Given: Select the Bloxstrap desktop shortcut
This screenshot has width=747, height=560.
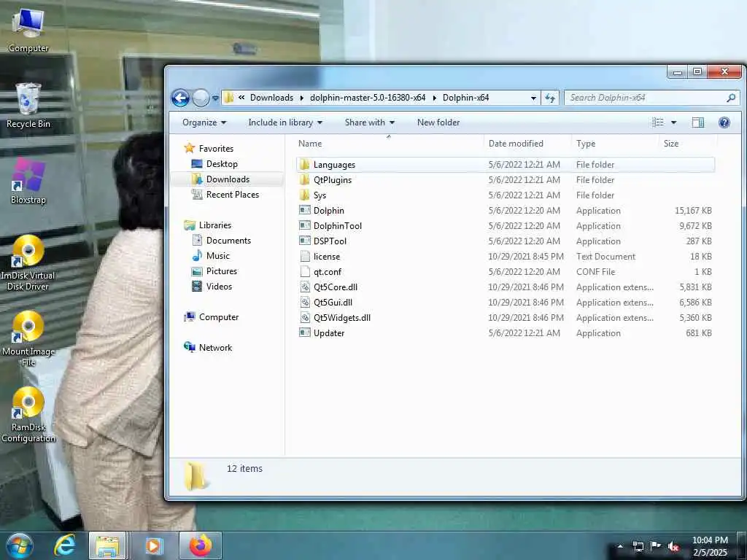Looking at the screenshot, I should (x=28, y=181).
